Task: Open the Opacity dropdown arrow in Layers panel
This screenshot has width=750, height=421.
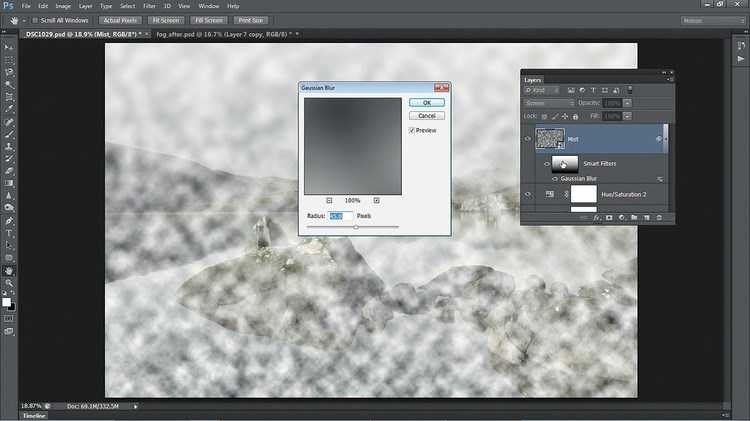Action: click(x=627, y=102)
